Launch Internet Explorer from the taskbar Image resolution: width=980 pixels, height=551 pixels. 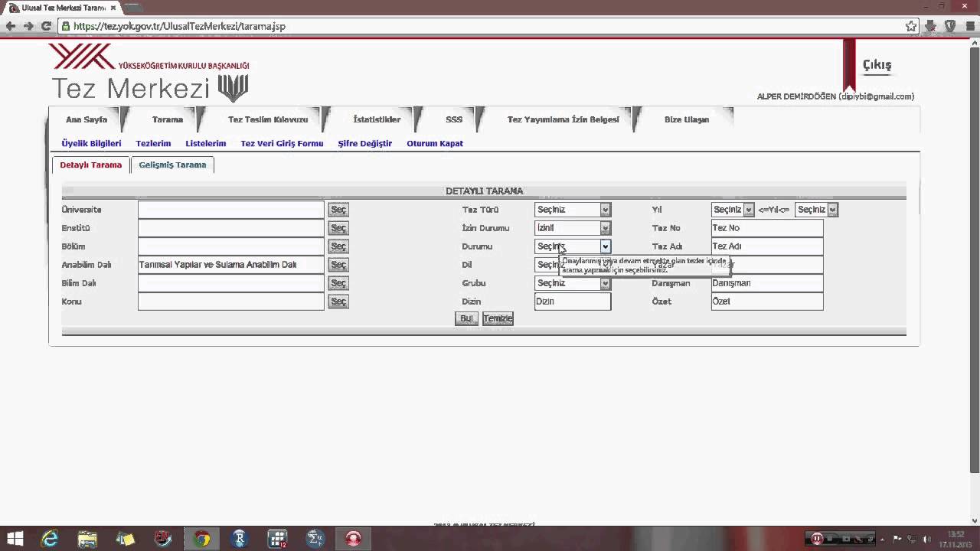point(50,539)
